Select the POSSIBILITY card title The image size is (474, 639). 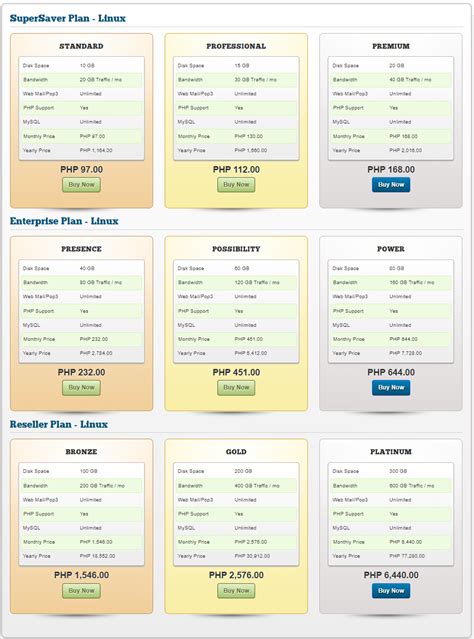point(236,249)
